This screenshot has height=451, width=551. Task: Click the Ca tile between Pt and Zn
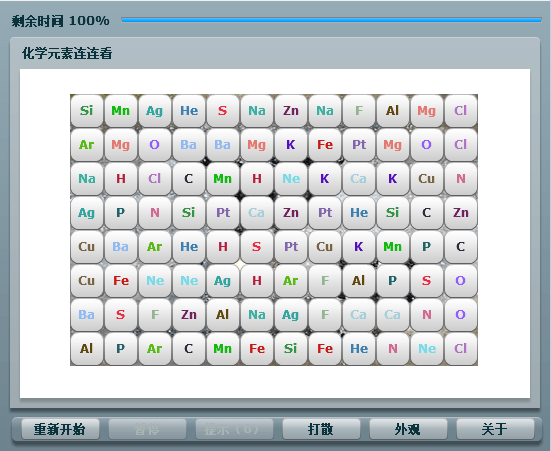click(x=257, y=213)
